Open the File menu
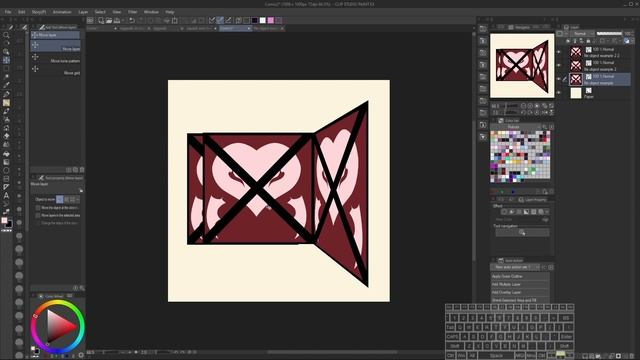640x360 pixels. point(8,12)
